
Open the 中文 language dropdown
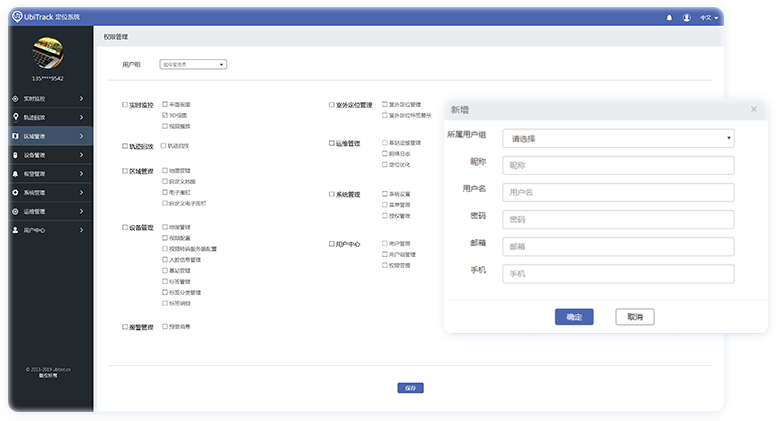(x=709, y=18)
